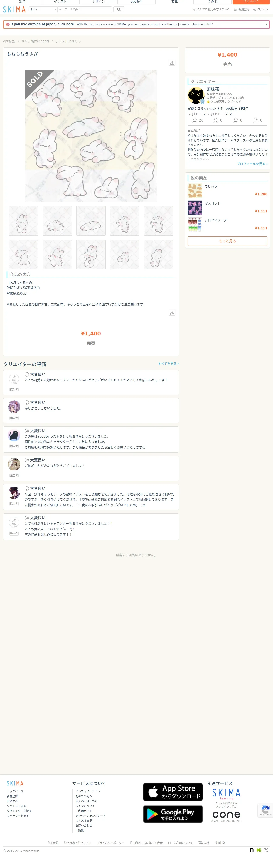Select the third thumbnail with lying rabbit
Image resolution: width=273 pixels, height=868 pixels.
91,221
